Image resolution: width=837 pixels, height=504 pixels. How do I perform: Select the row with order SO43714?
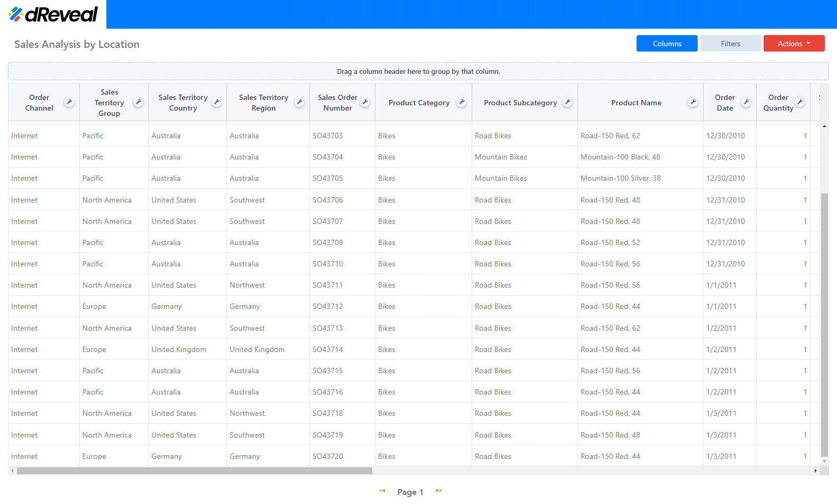328,349
